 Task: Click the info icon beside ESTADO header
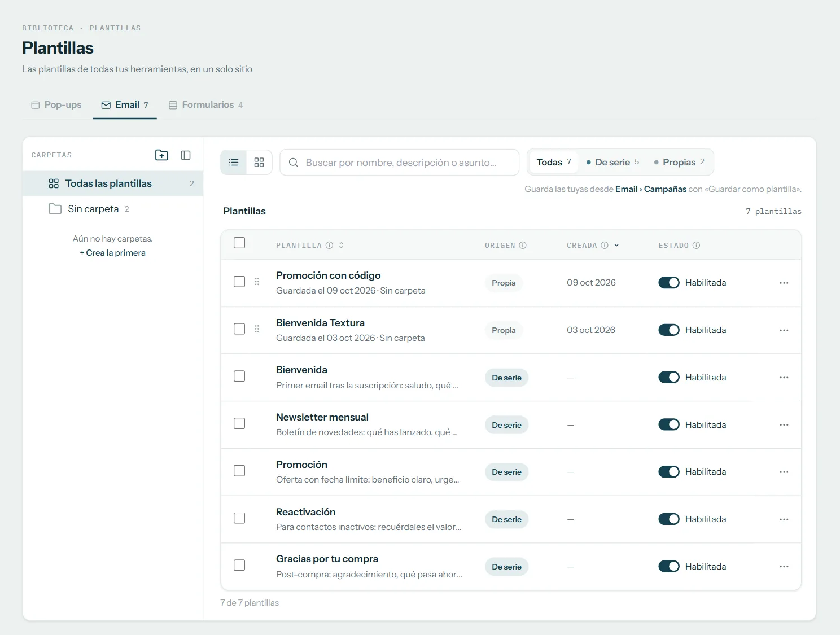click(x=696, y=246)
